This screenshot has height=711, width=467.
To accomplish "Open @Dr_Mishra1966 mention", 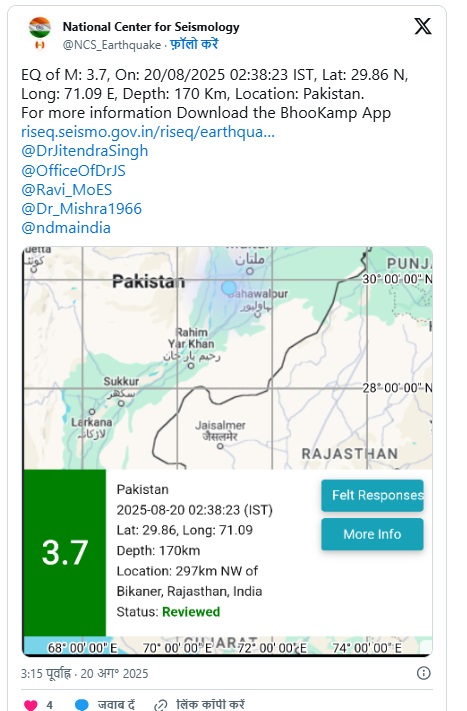I will coord(81,209).
